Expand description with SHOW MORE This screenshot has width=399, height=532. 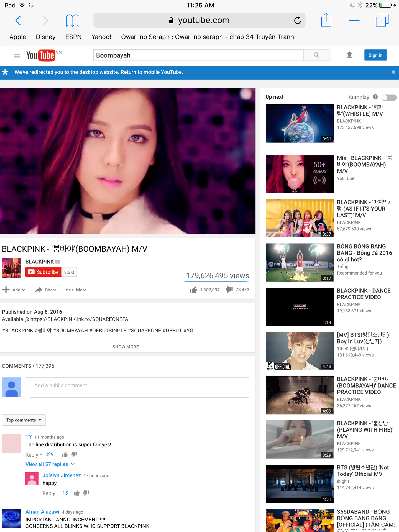point(126,347)
